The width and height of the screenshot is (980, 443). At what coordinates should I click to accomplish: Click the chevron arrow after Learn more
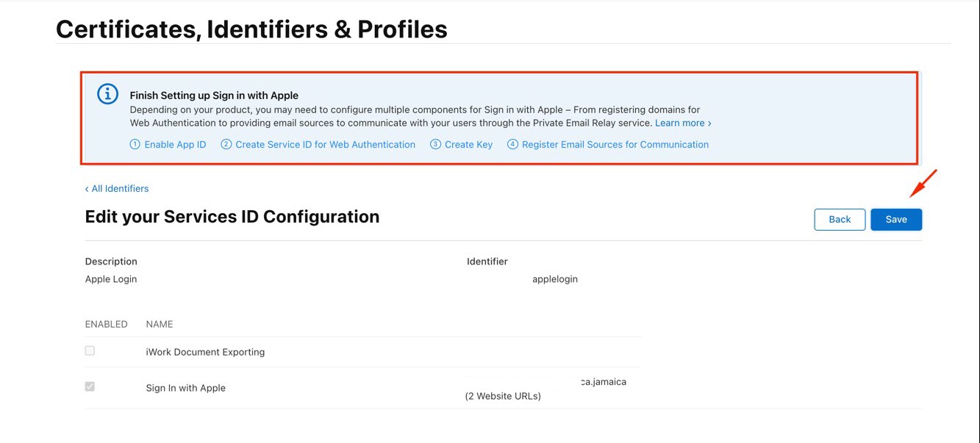[x=709, y=123]
